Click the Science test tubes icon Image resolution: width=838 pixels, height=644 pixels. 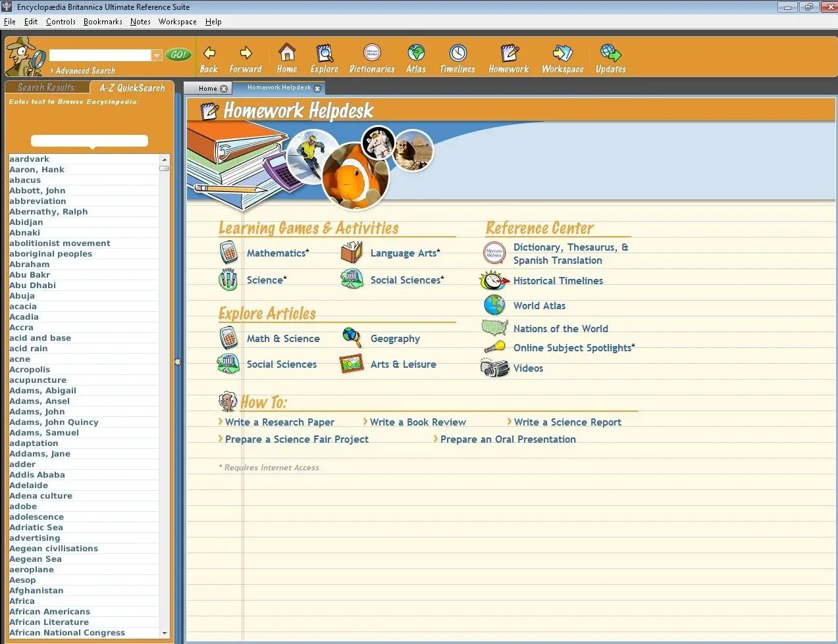point(228,280)
